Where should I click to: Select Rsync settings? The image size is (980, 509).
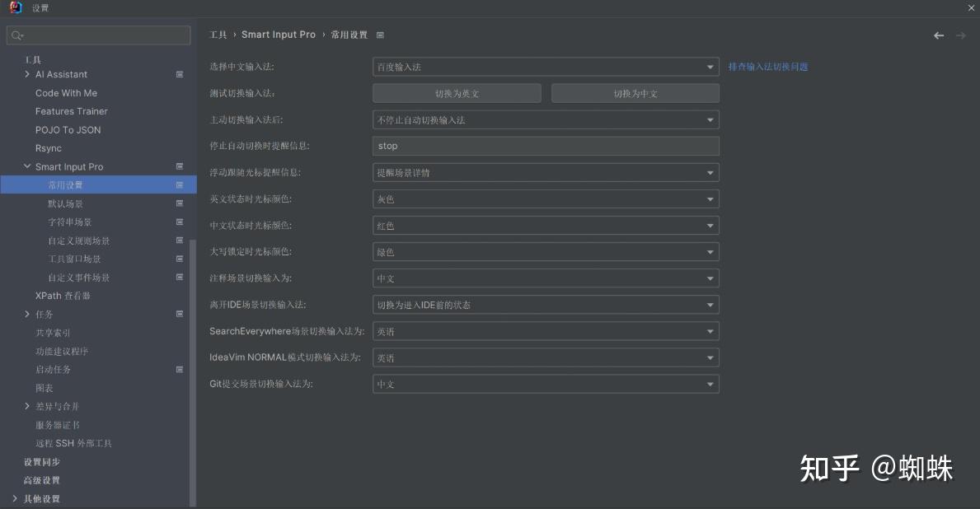pyautogui.click(x=48, y=148)
